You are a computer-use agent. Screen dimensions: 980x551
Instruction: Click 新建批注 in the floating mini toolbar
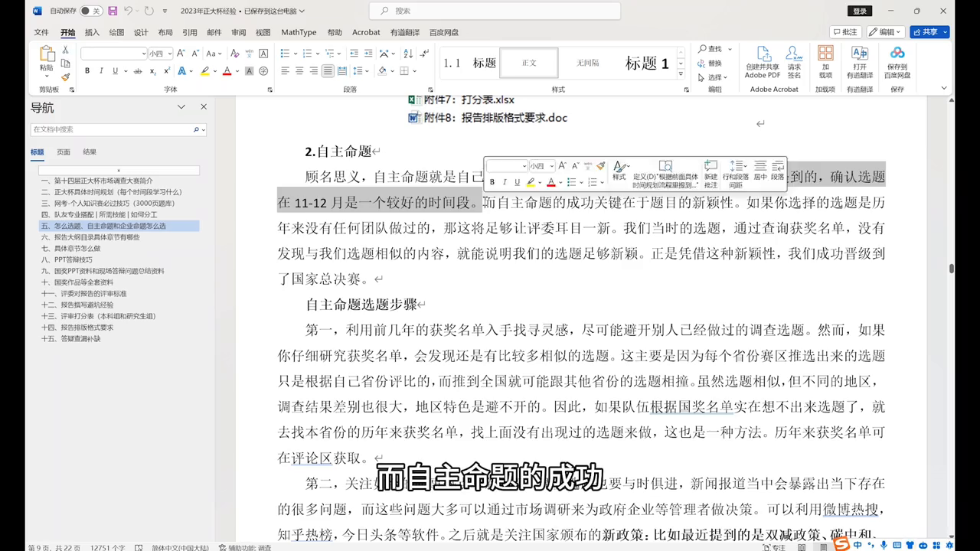[710, 174]
